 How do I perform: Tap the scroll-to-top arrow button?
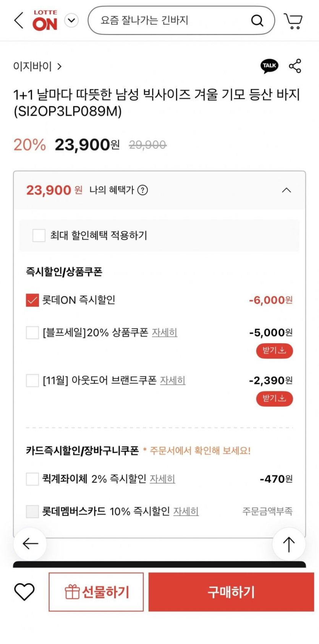point(289,544)
